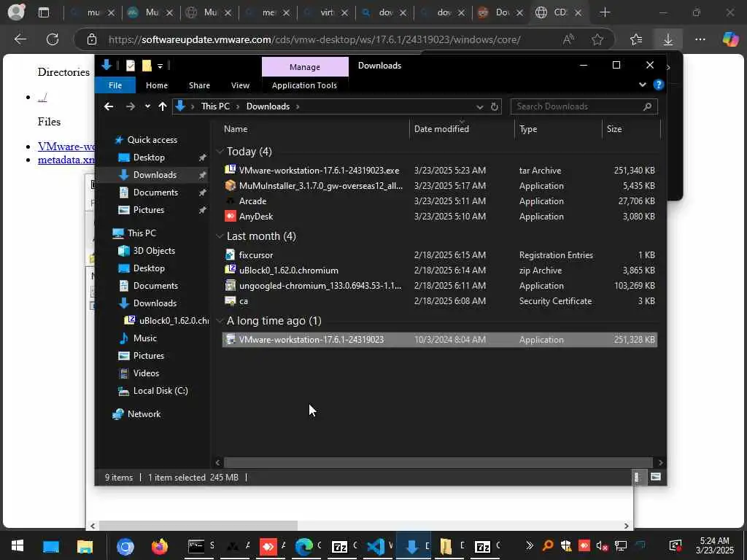The height and width of the screenshot is (560, 747).
Task: Refresh the Downloads folder
Action: (x=495, y=106)
